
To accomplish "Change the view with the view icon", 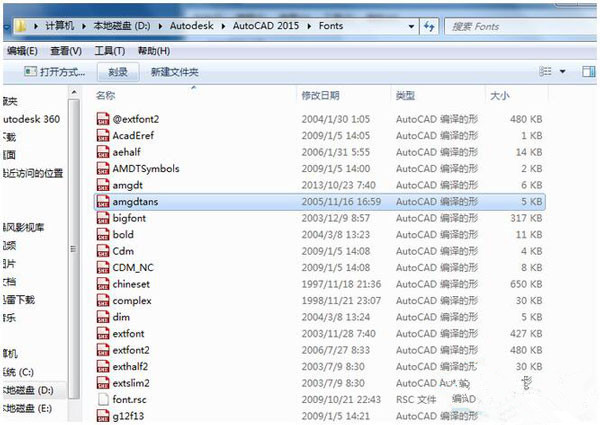I will click(545, 72).
